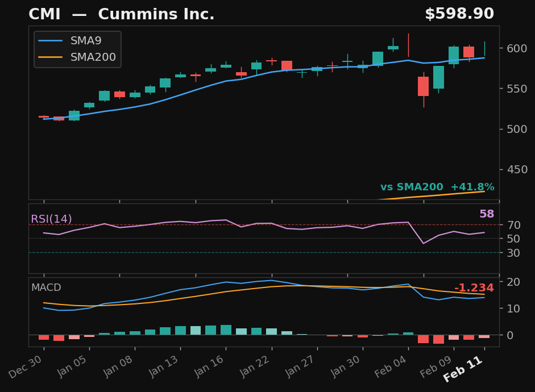535x392 pixels.
Task: Click the last candlestick on Feb 11
Action: [x=484, y=49]
